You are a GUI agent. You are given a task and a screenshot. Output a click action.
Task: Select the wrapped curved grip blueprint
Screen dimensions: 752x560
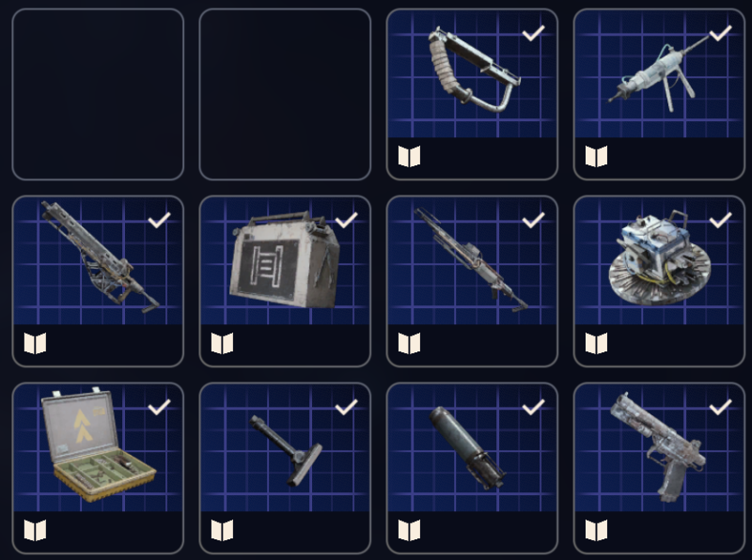pyautogui.click(x=472, y=95)
